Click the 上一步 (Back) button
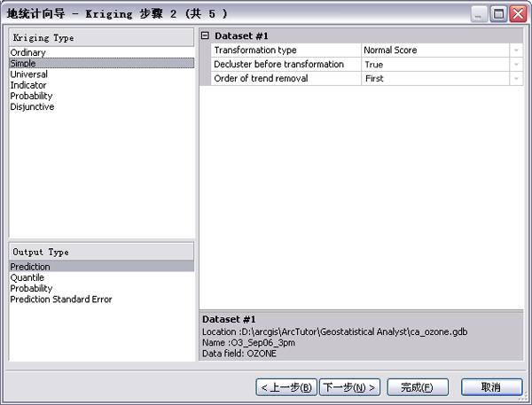Screen dimensions: 532x405 [x=286, y=387]
